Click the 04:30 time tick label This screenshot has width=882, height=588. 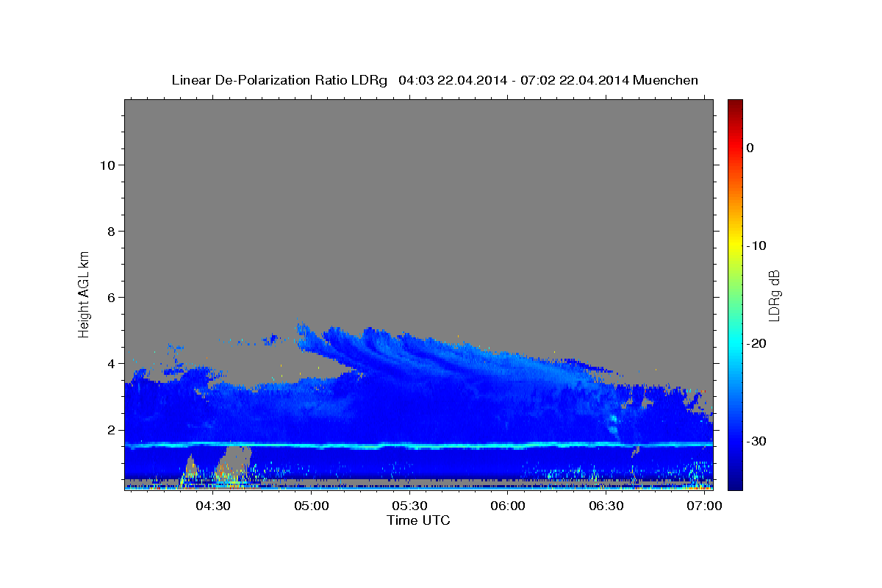pyautogui.click(x=213, y=506)
